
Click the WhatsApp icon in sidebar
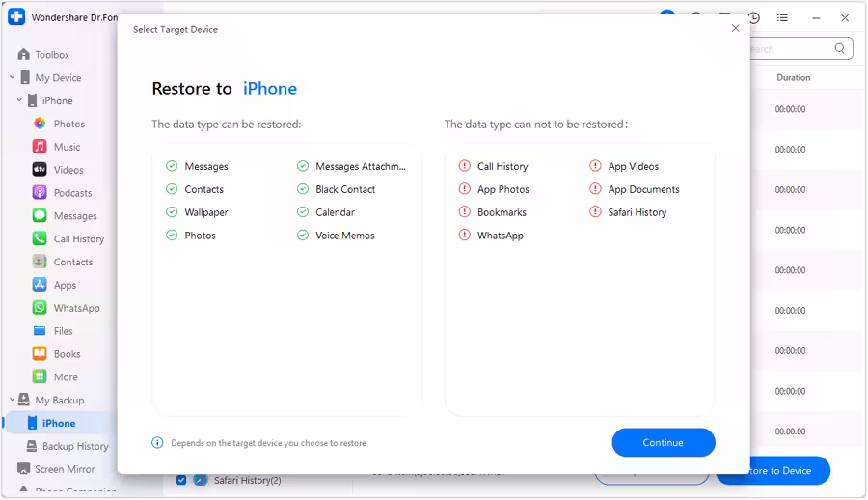[40, 308]
